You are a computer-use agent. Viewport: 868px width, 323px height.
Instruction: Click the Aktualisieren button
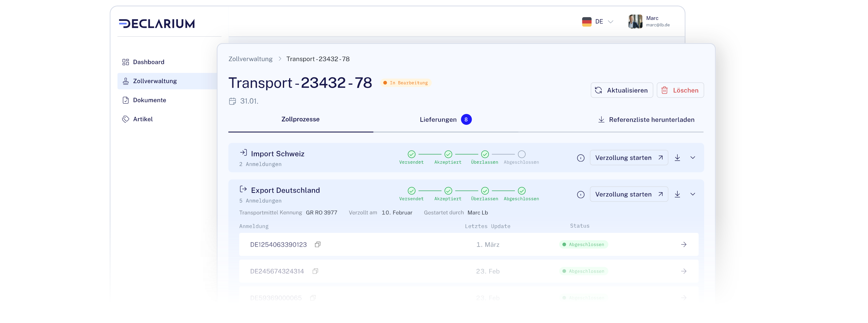point(622,90)
